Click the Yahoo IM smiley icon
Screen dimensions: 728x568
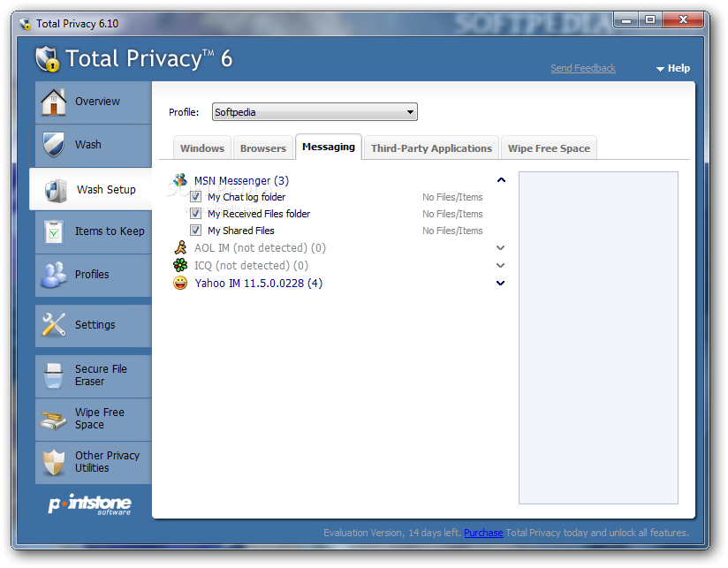click(180, 283)
